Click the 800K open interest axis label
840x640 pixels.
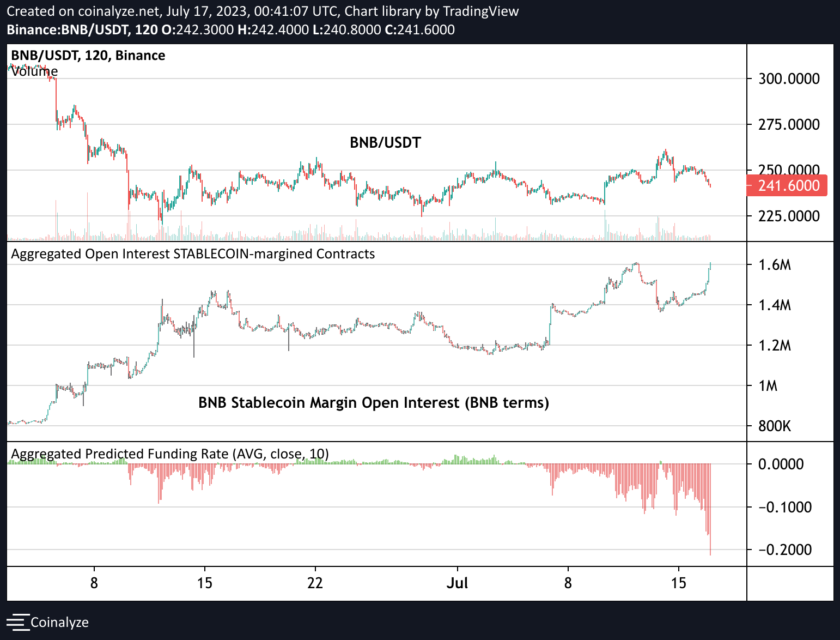(775, 426)
